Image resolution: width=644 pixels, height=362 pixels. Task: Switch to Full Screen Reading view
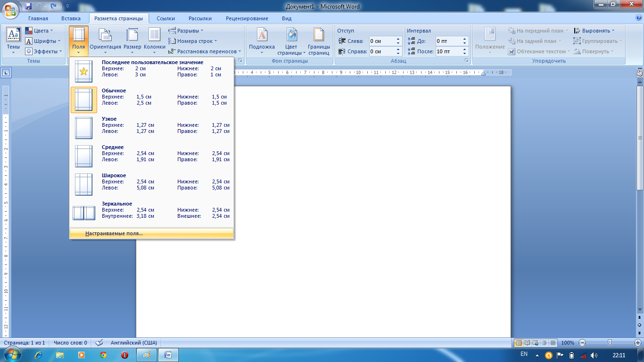527,343
